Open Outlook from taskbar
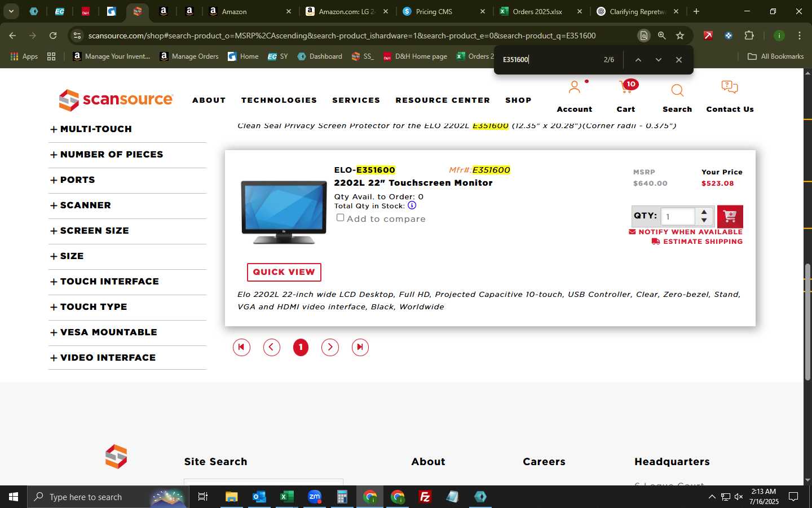This screenshot has width=812, height=508. click(259, 497)
